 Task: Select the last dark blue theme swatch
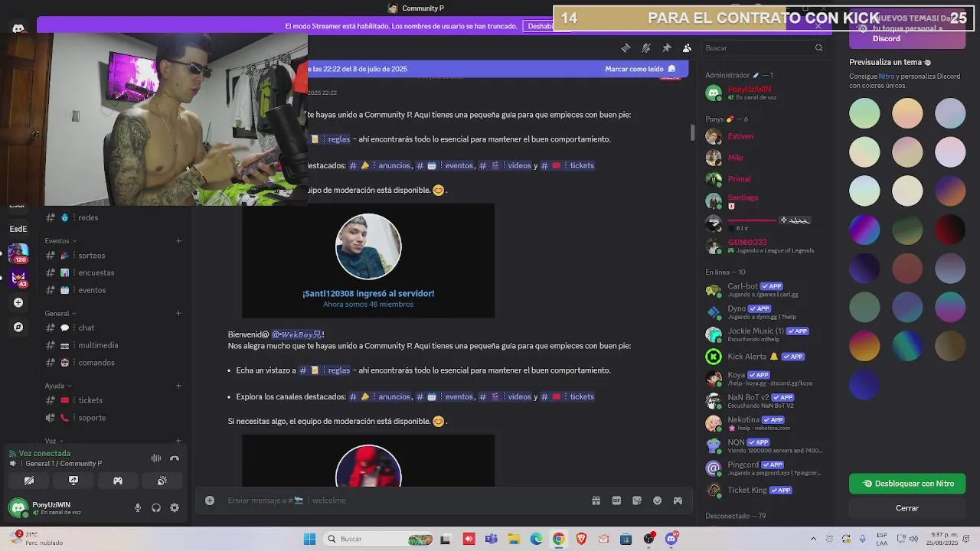click(x=864, y=385)
